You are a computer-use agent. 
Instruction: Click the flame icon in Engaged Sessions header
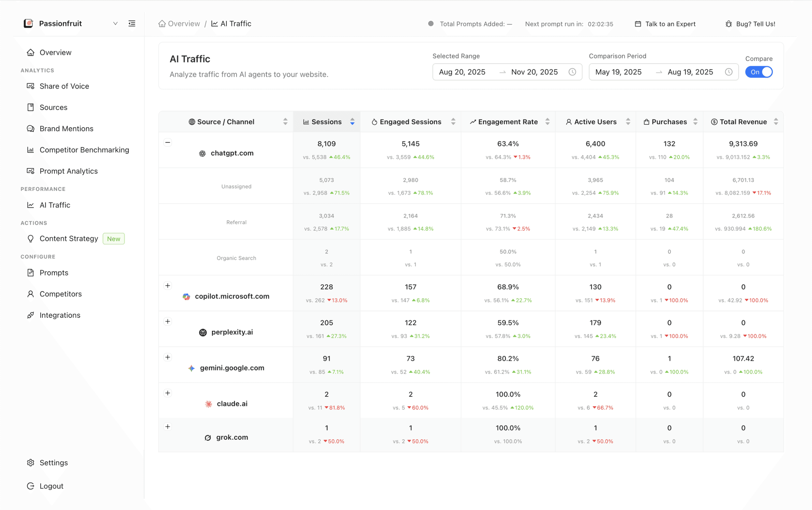tap(374, 122)
